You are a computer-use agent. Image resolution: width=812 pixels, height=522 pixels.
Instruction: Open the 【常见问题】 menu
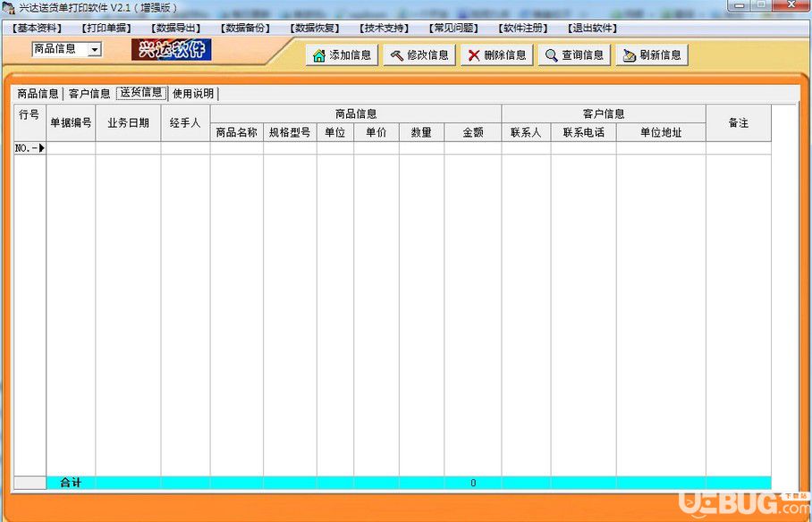click(453, 29)
